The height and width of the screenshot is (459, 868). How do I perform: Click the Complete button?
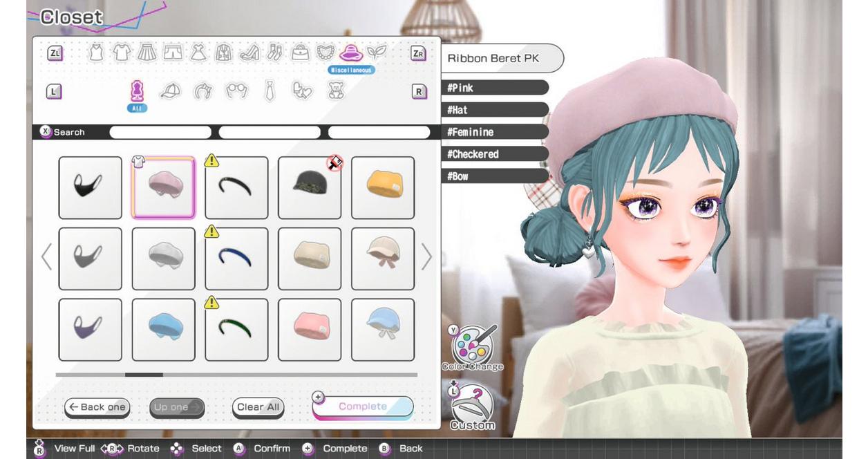[x=363, y=406]
